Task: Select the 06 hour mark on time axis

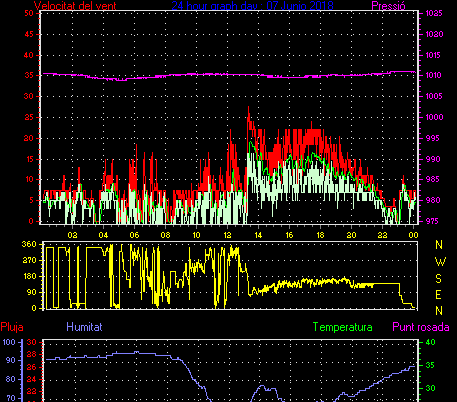Action: 134,235
